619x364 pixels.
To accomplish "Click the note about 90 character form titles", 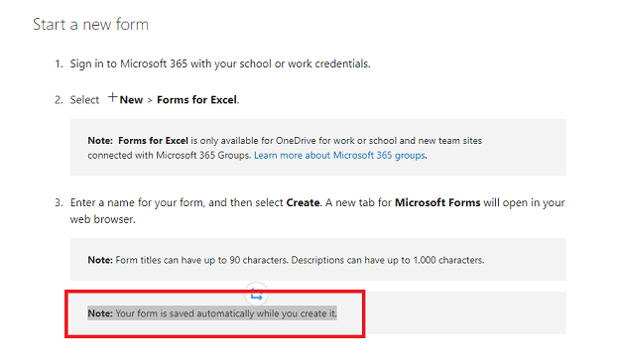I will click(286, 260).
